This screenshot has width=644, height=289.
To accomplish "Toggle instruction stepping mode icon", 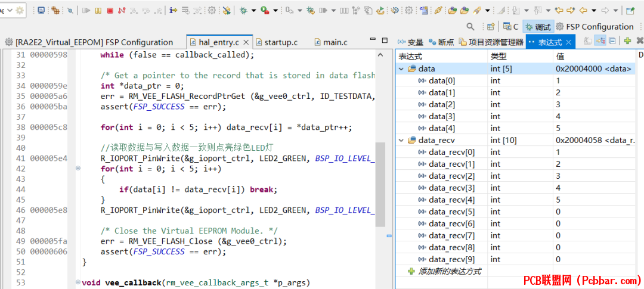I will tap(174, 11).
